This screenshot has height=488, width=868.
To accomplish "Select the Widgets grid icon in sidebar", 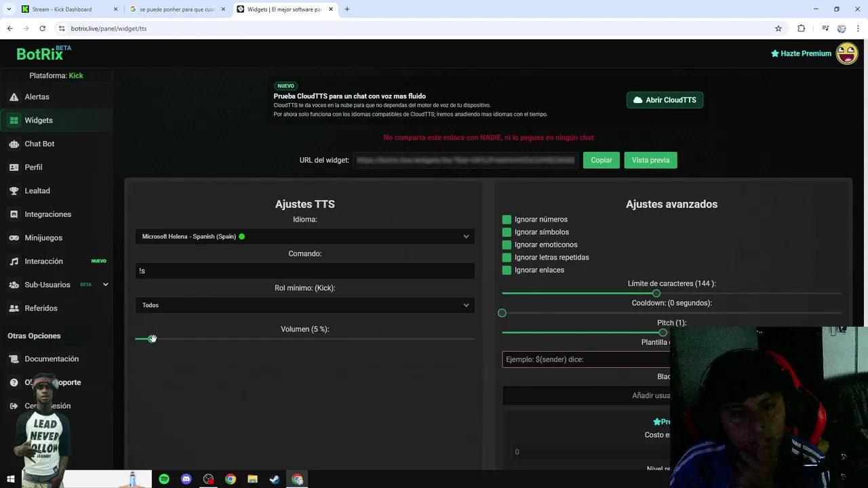I will tap(14, 121).
